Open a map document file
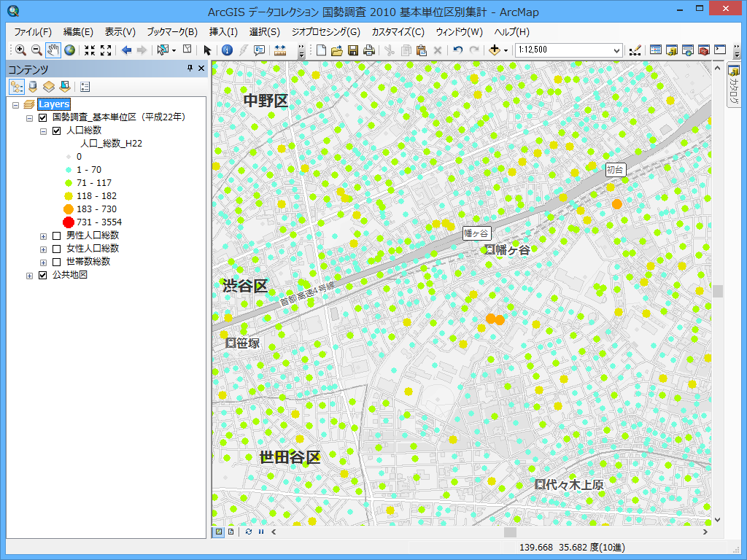Screen dimensions: 747x560 [337, 50]
